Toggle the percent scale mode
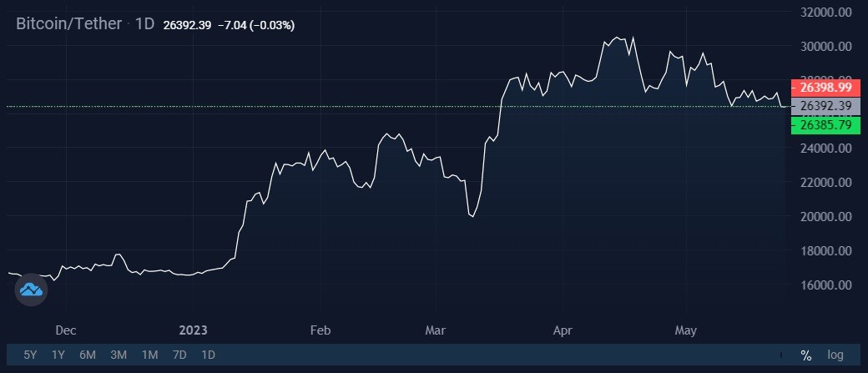Image resolution: width=868 pixels, height=373 pixels. 806,355
